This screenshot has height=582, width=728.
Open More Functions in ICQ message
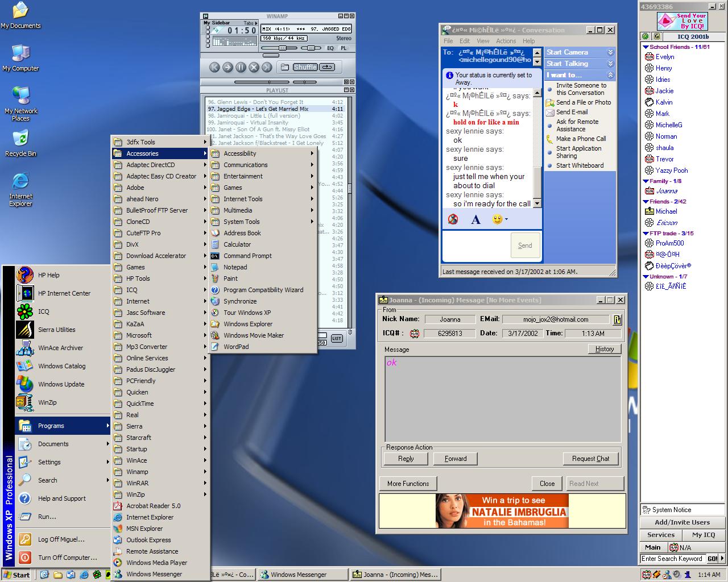tap(408, 484)
